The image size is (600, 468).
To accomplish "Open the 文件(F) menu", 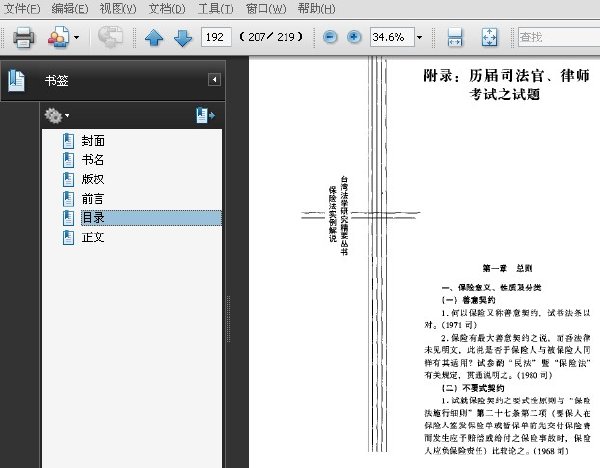I will pyautogui.click(x=22, y=8).
